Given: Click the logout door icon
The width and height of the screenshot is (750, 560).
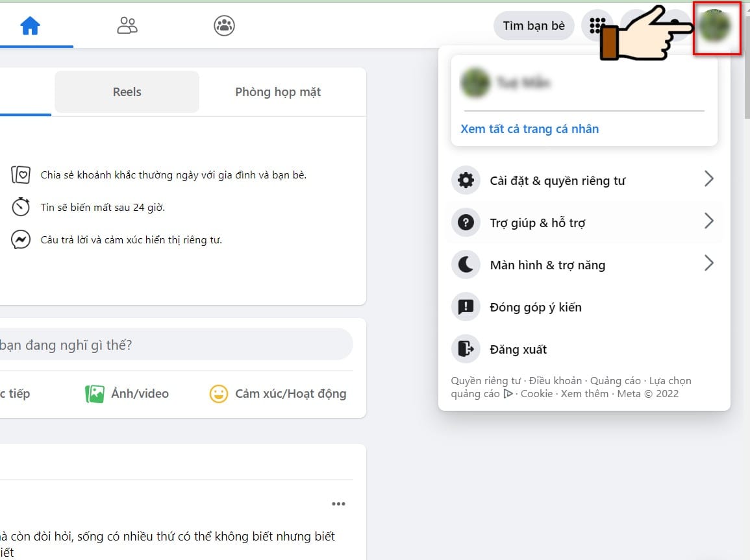Looking at the screenshot, I should click(466, 348).
